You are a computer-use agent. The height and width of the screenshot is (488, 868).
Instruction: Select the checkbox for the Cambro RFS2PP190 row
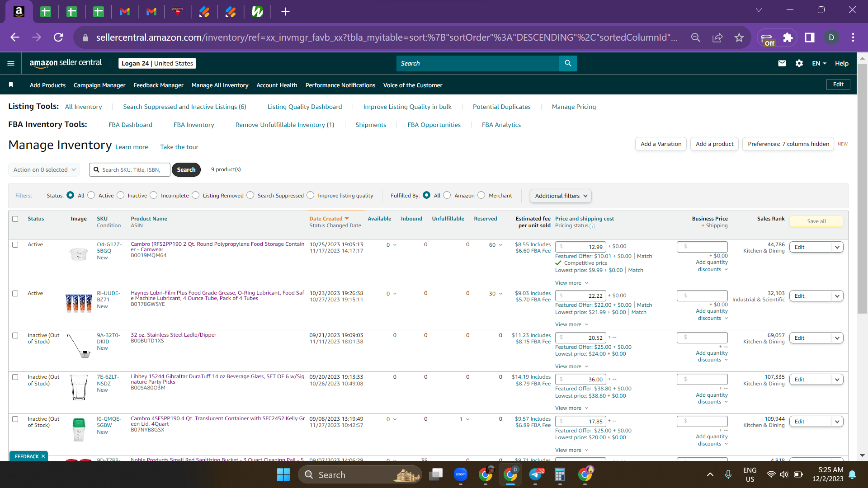pyautogui.click(x=15, y=245)
